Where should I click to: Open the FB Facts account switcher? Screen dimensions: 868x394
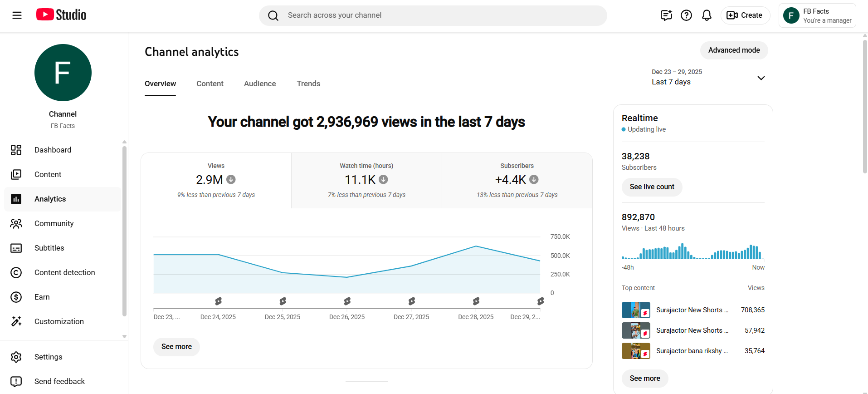[x=817, y=15]
